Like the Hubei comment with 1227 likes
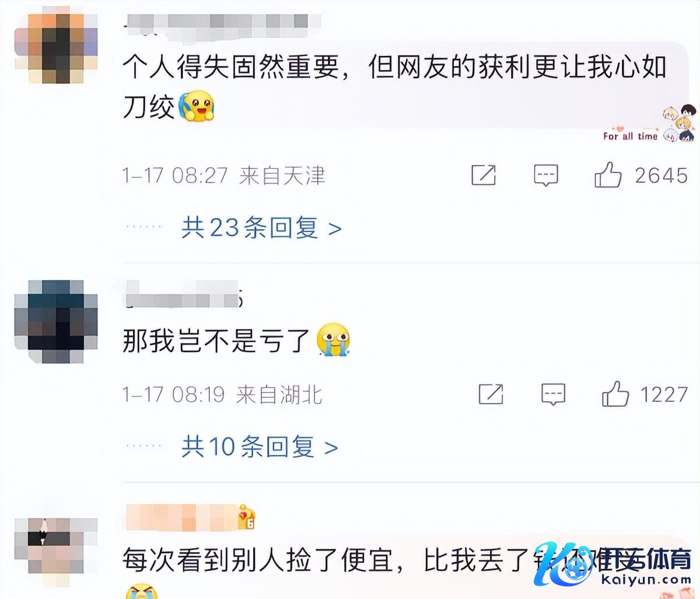This screenshot has height=599, width=700. click(615, 394)
